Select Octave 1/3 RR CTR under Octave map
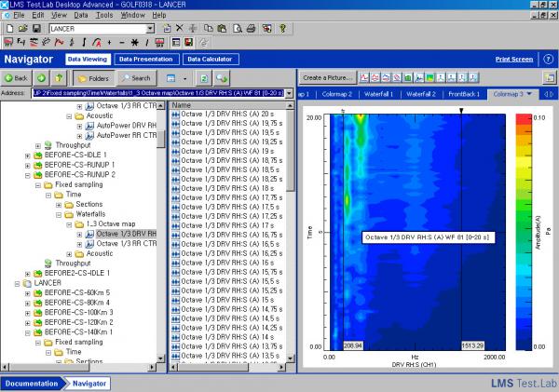The image size is (559, 392). point(127,244)
